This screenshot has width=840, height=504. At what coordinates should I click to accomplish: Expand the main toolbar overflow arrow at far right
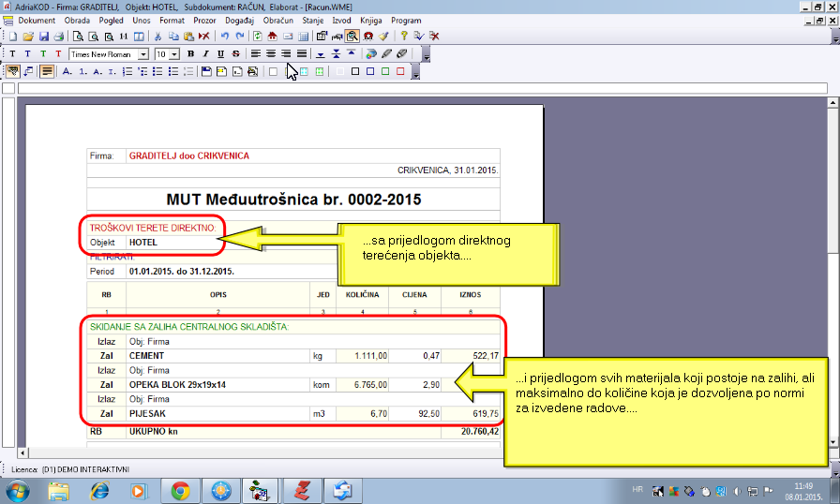point(835,37)
